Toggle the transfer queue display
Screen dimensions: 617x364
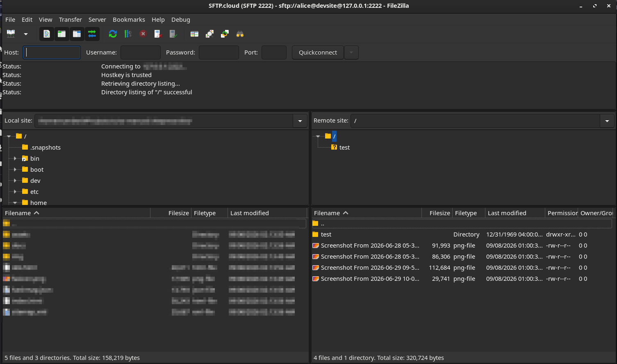click(x=92, y=34)
